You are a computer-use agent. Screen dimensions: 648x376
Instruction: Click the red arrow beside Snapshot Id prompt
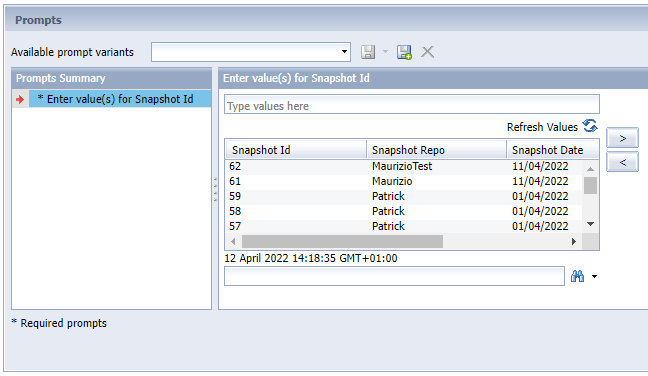(19, 99)
